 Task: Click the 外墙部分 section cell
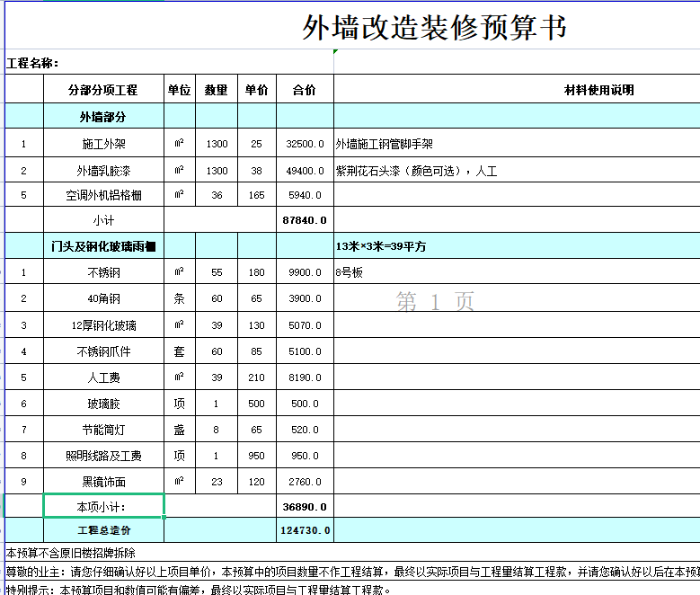(103, 117)
